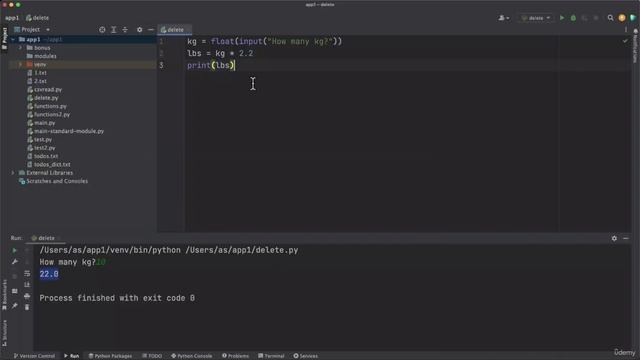Open main.py file
This screenshot has height=360, width=640.
[x=44, y=123]
